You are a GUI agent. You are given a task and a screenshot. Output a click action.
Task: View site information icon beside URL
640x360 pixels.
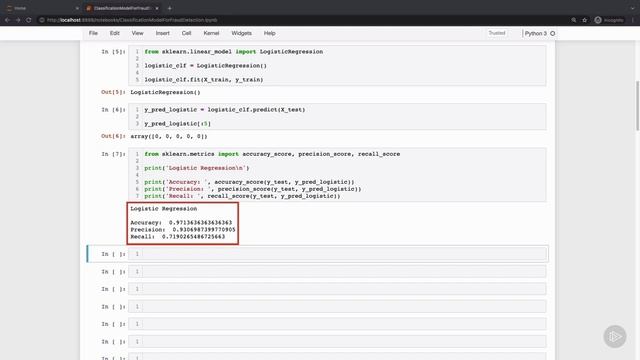tap(42, 20)
